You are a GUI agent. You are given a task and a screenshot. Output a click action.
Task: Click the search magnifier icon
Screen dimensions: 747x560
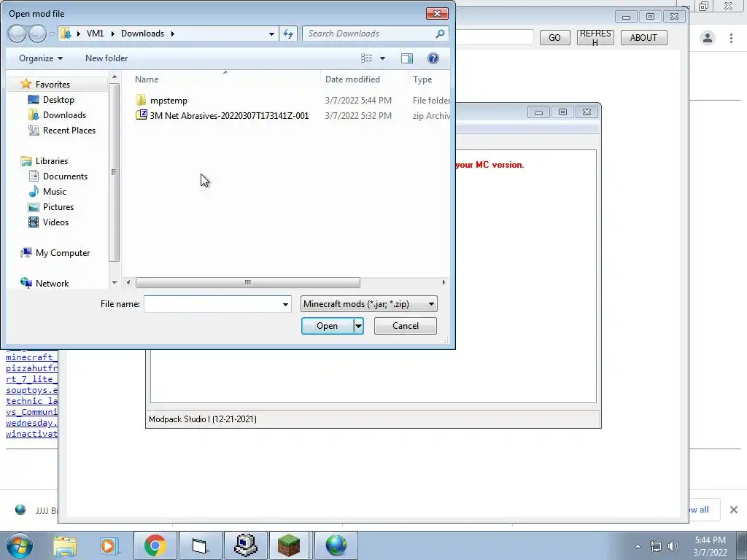point(440,34)
